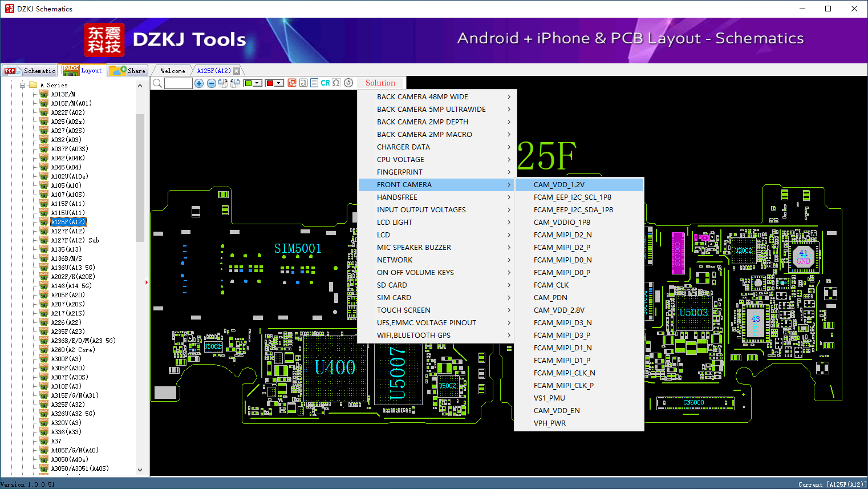Click the rotate counter-clockwise page icon
This screenshot has width=868, height=489.
tap(234, 83)
